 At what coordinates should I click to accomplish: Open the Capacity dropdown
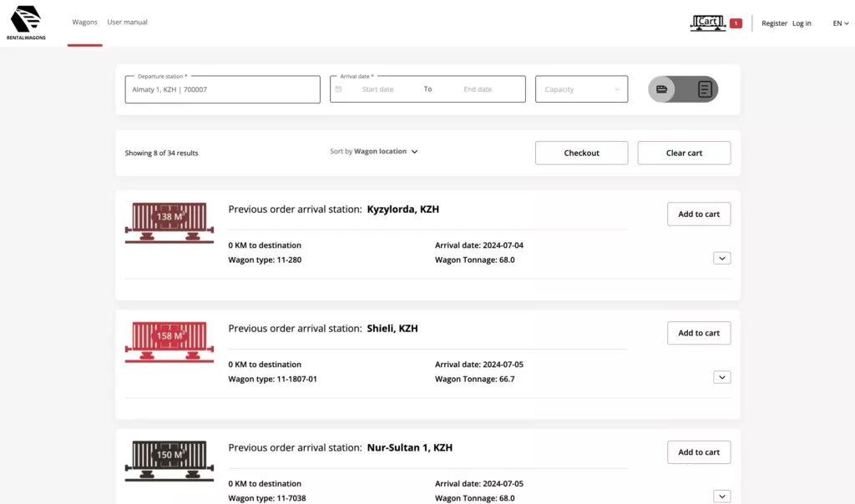pos(581,89)
